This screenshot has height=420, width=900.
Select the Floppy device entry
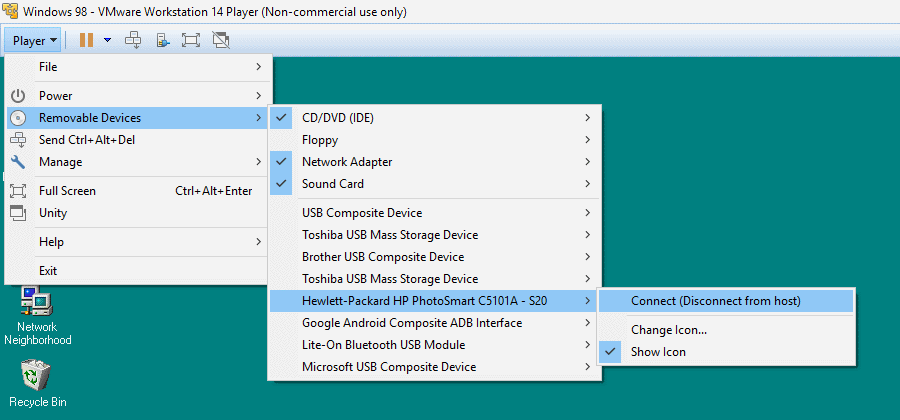pyautogui.click(x=320, y=140)
